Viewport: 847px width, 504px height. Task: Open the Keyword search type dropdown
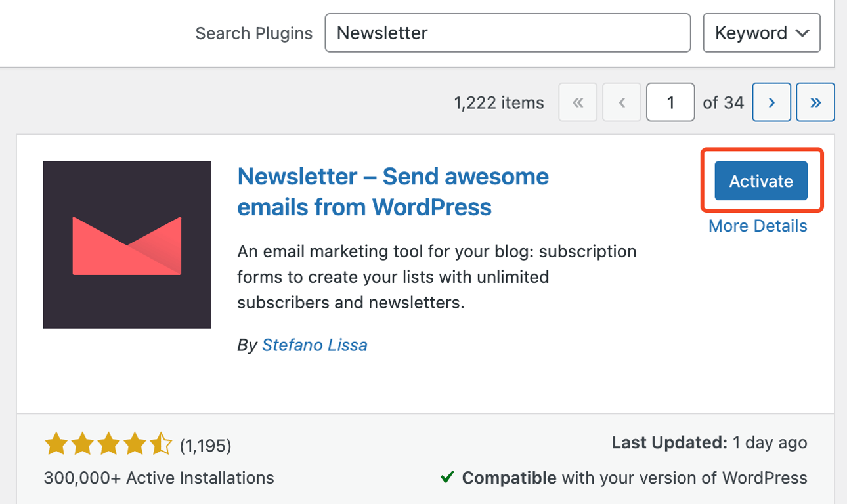[761, 32]
